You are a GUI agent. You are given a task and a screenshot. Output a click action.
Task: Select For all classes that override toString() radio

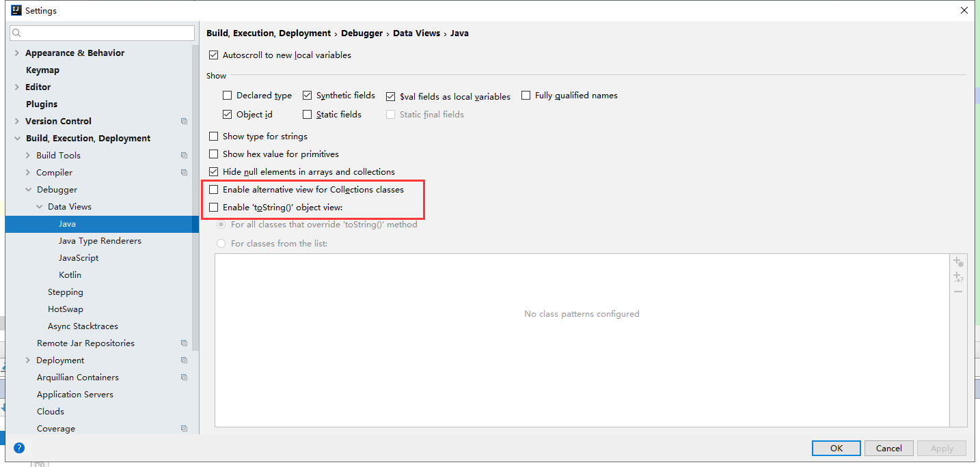tap(221, 224)
